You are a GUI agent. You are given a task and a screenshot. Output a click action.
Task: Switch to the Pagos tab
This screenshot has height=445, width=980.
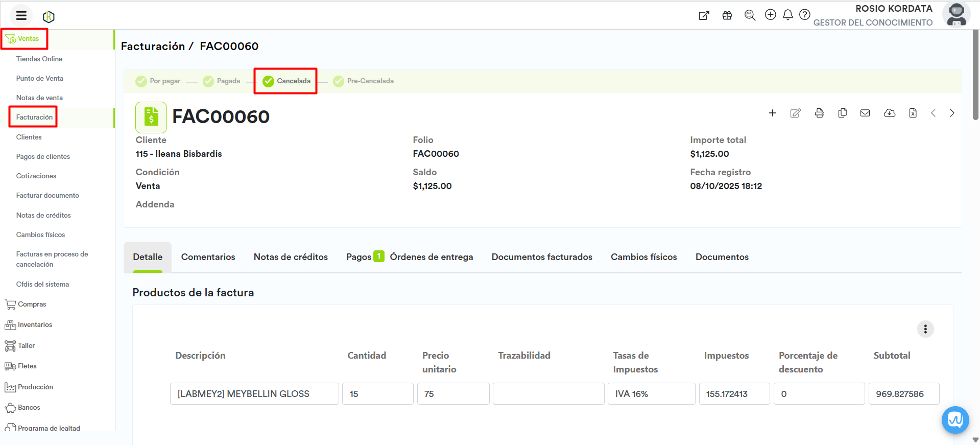pyautogui.click(x=358, y=257)
